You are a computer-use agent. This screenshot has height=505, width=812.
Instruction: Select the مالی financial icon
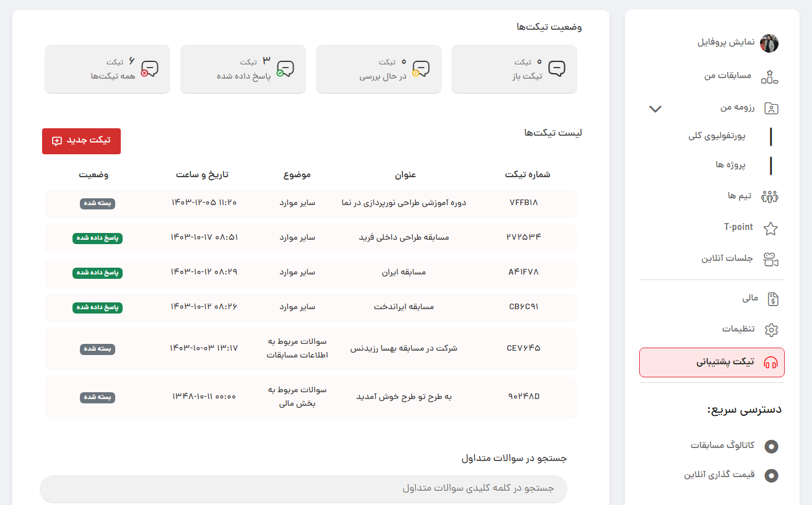[772, 299]
